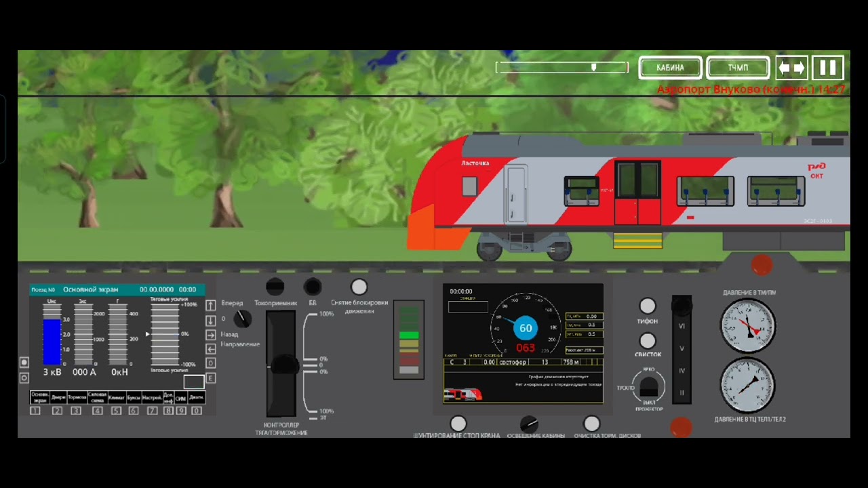Screen dimensions: 868x488
Task: Click the train thumbnail on speedometer screen
Action: pos(462,394)
